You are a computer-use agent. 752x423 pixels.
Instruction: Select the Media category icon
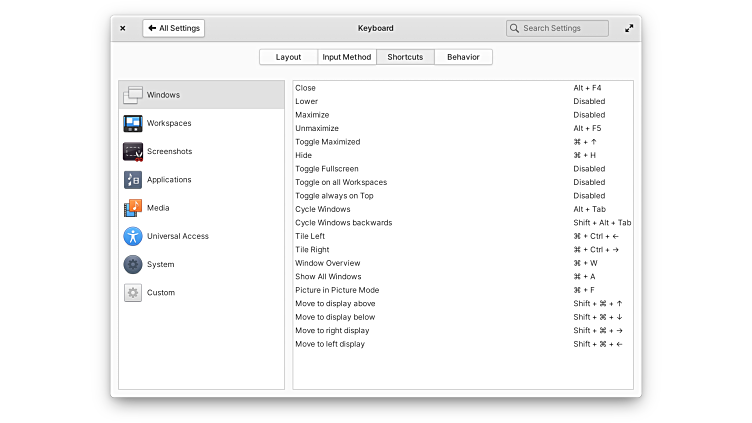pyautogui.click(x=133, y=208)
